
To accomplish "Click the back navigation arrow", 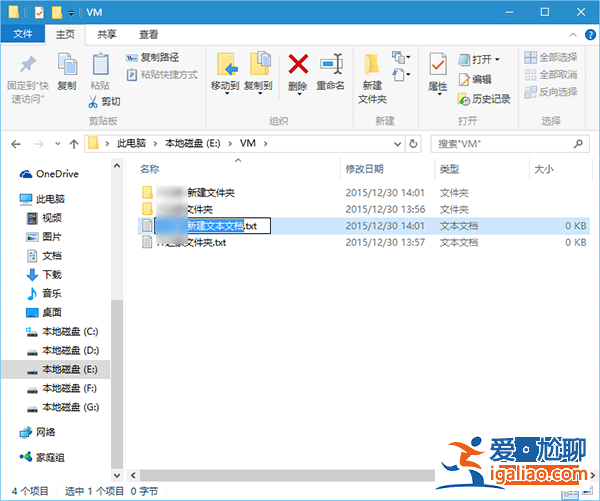I will (x=16, y=144).
